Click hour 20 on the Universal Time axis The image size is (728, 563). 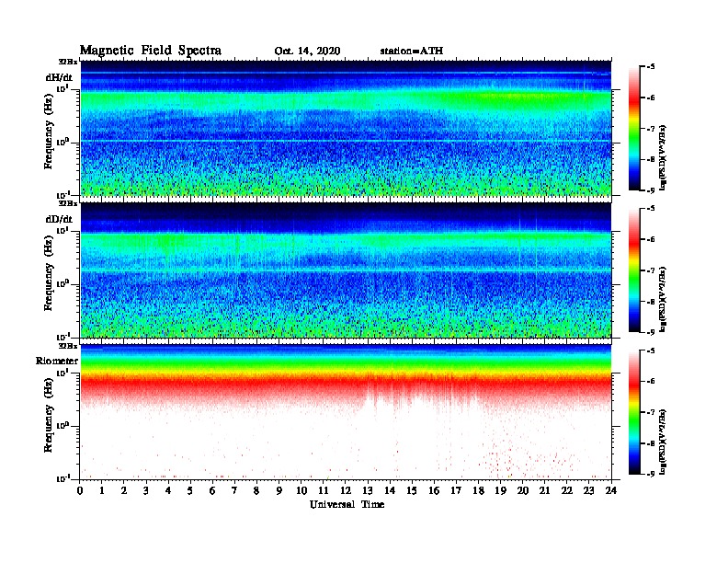coord(523,491)
